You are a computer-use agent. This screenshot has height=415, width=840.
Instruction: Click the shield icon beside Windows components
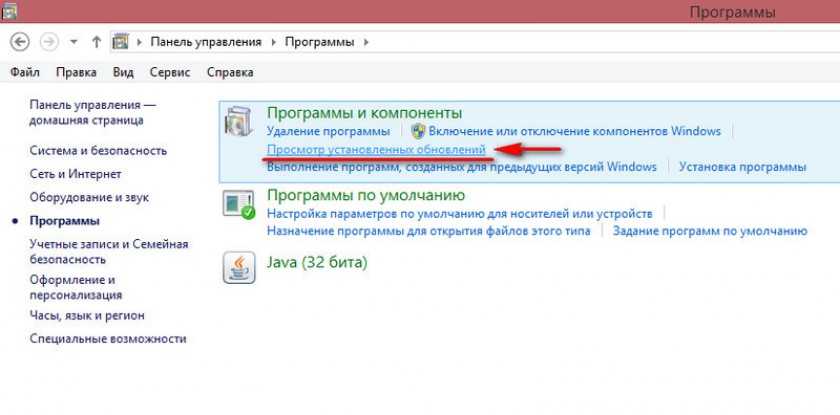pos(419,131)
